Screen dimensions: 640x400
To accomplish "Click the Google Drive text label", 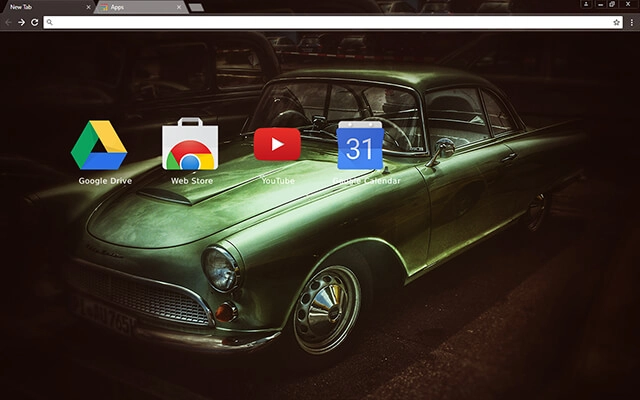I will click(105, 181).
